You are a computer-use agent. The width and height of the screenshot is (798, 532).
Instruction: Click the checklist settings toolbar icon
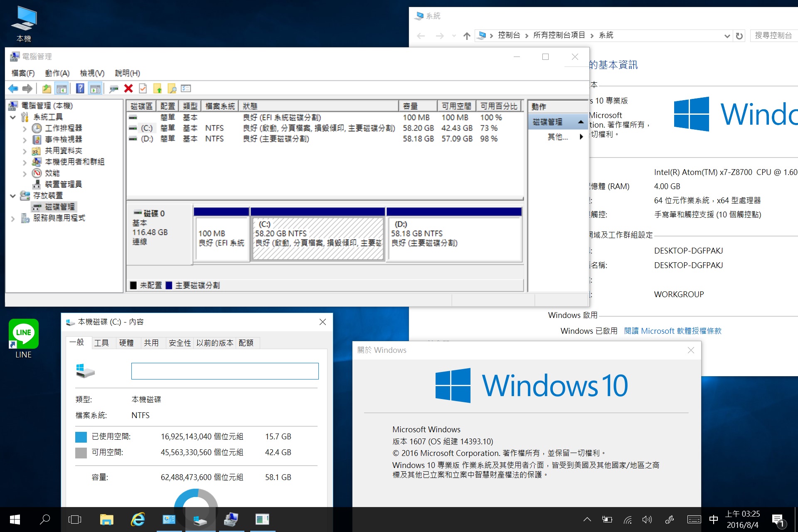186,89
